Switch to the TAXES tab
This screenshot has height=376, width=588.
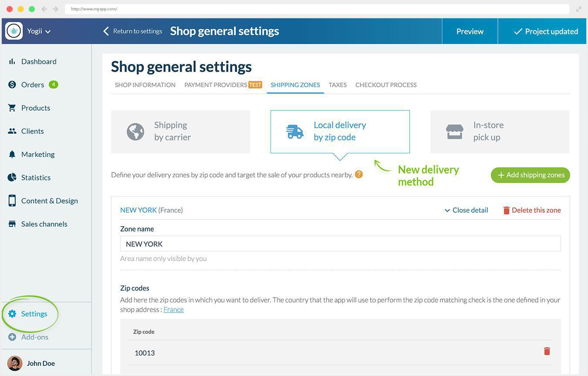pyautogui.click(x=338, y=85)
